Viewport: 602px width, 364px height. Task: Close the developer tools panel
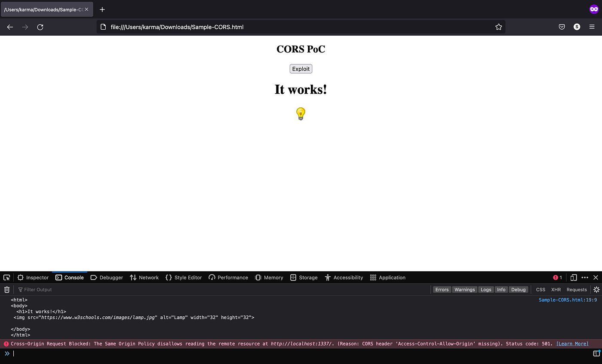[x=596, y=278]
